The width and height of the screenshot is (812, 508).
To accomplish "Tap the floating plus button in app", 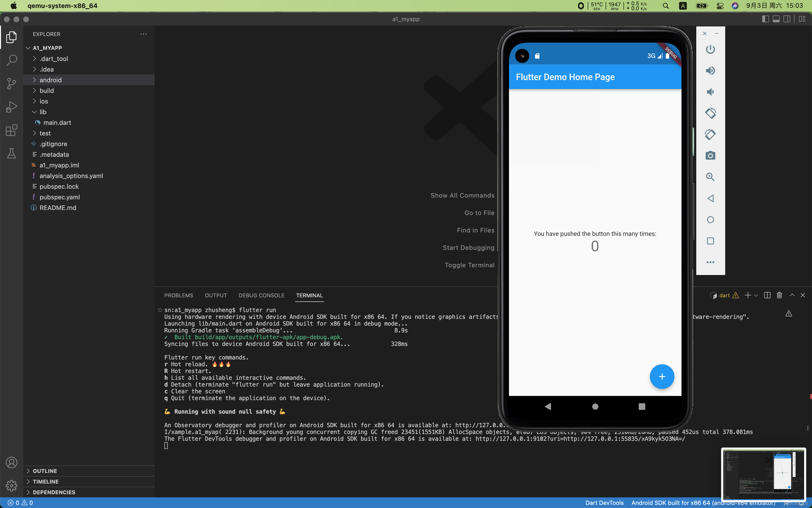I will pyautogui.click(x=662, y=376).
